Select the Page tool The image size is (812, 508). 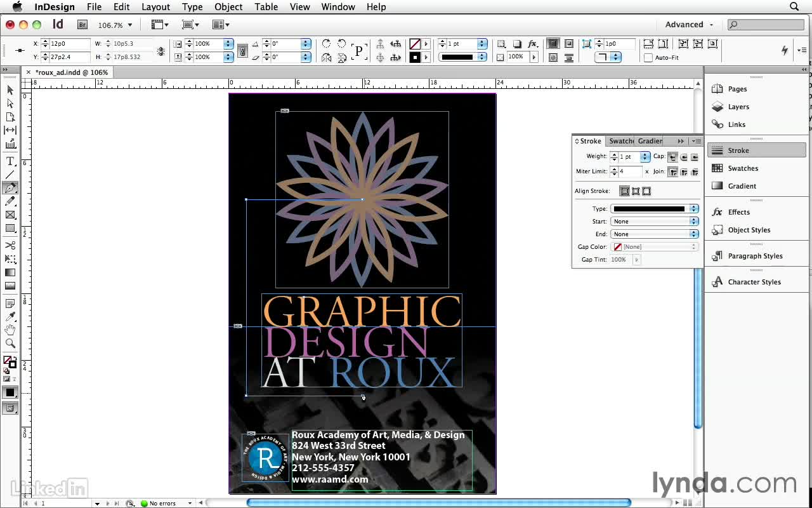pyautogui.click(x=10, y=117)
